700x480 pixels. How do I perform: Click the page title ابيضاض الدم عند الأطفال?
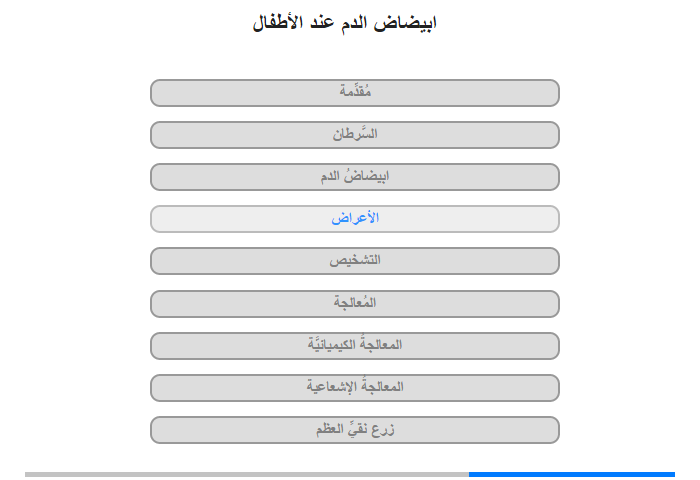[x=344, y=22]
